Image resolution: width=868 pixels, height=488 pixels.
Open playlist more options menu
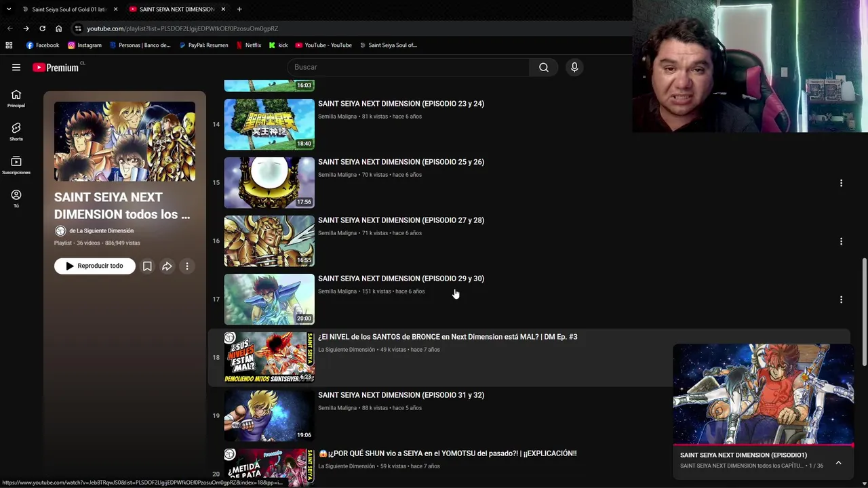point(187,266)
